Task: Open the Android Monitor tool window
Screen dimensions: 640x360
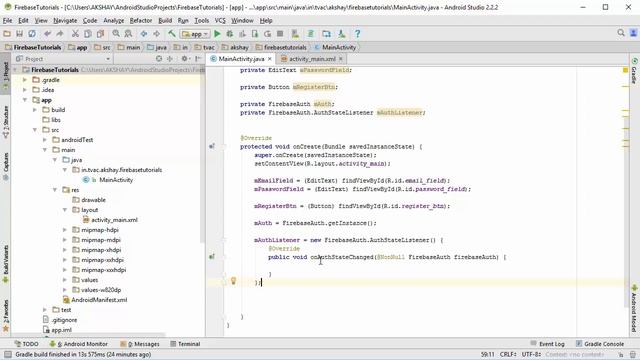Action: [x=79, y=344]
